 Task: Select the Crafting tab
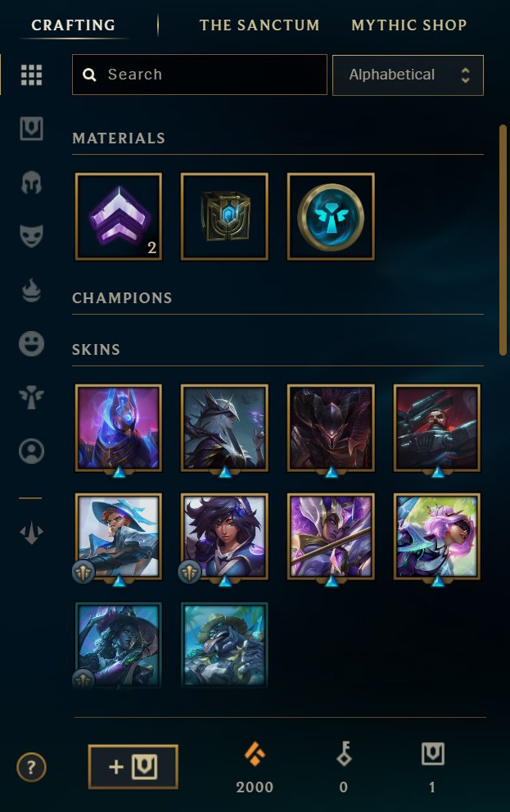(x=74, y=25)
